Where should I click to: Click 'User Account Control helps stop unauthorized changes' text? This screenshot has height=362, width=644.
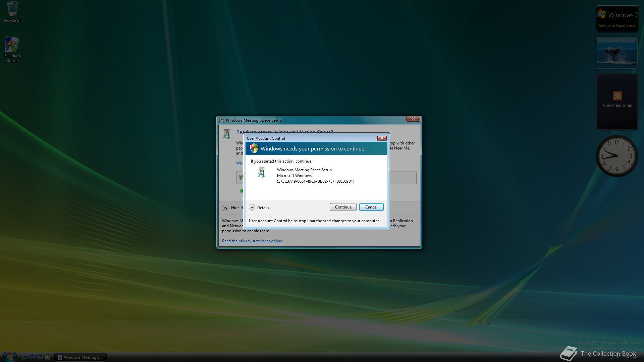[314, 221]
